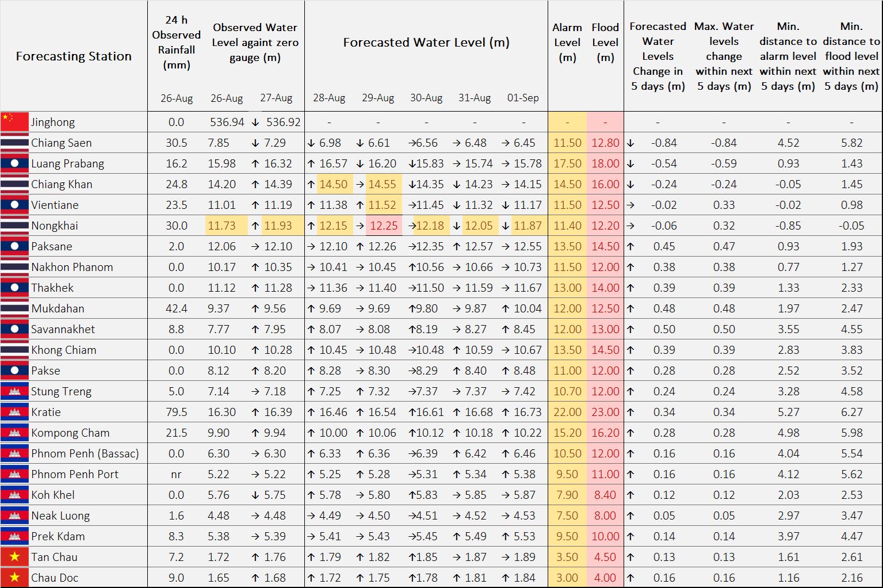Click Kompong Cham's 16.20 flood level cell
Viewport: 883px width, 588px height.
(x=605, y=433)
